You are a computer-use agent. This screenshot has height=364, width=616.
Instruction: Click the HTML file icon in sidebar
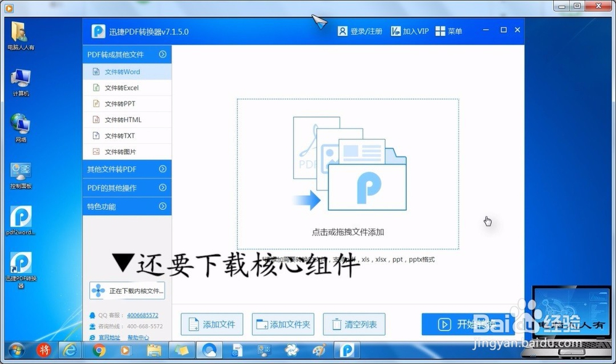click(96, 119)
